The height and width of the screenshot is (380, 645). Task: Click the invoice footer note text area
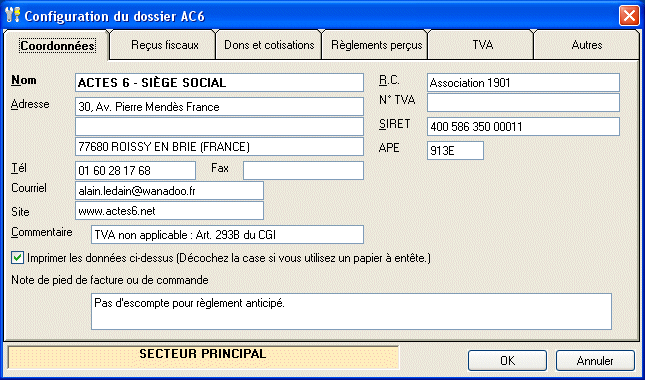(351, 311)
